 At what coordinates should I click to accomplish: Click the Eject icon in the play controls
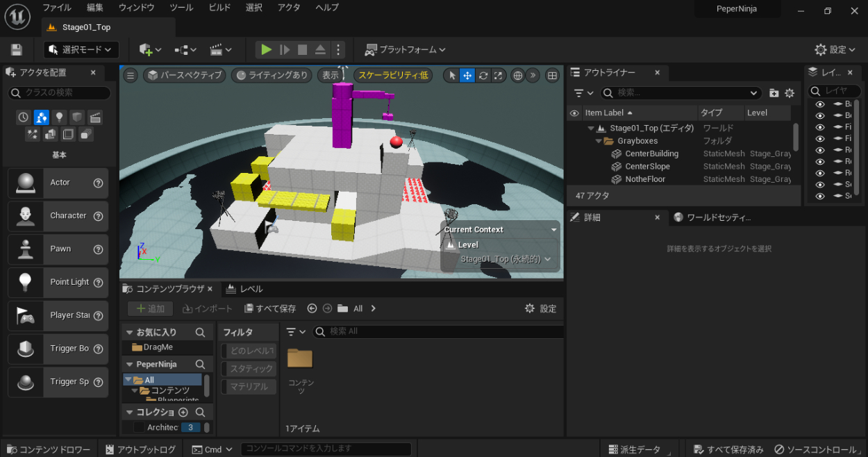[320, 50]
